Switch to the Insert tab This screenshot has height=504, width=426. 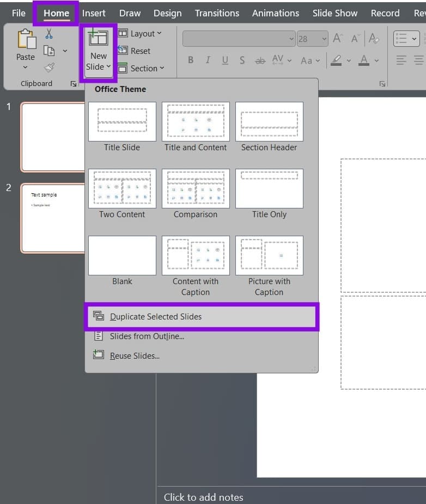94,13
